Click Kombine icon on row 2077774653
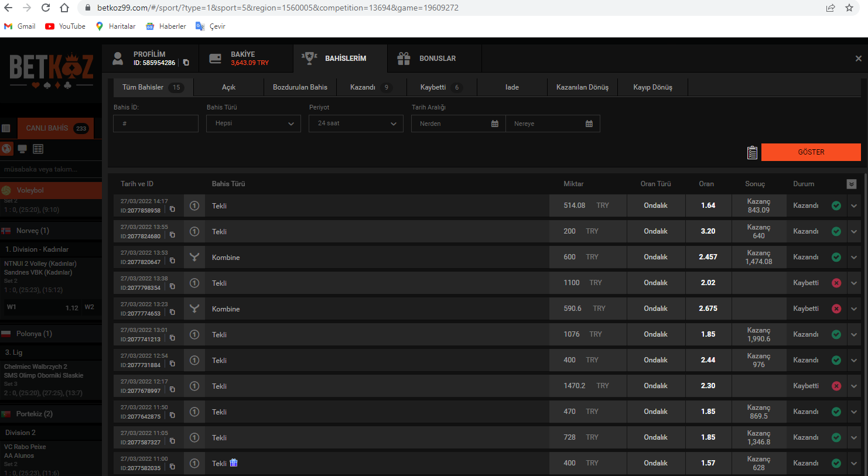This screenshot has height=476, width=868. (x=194, y=309)
